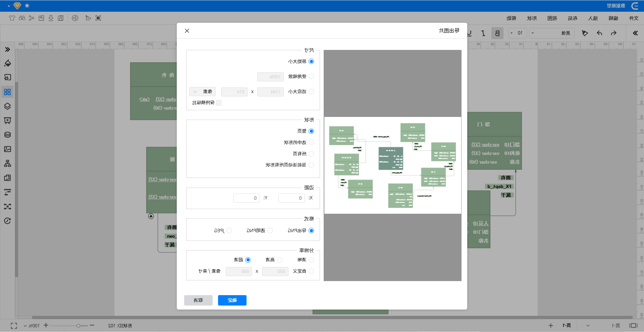Select 适应大小 fit size radio
644x332 pixels.
point(311,91)
